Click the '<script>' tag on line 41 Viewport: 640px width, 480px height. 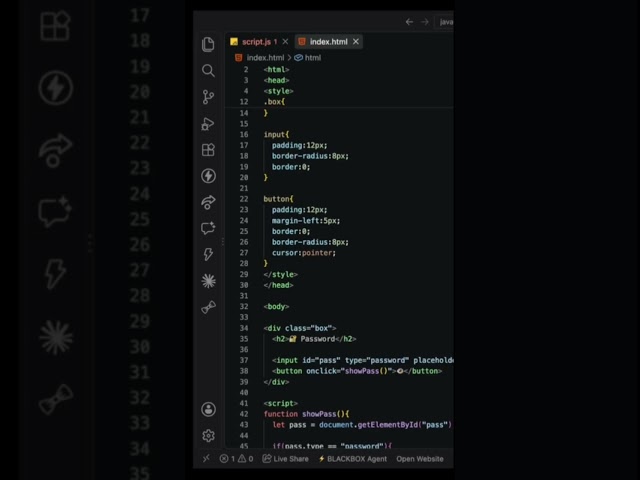280,403
